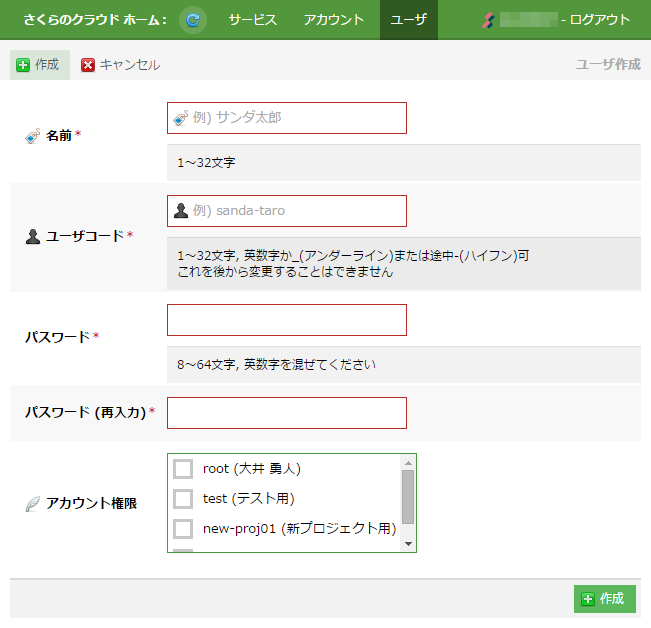This screenshot has width=651, height=628.
Task: Click the account list scrollbar thumb
Action: point(408,496)
